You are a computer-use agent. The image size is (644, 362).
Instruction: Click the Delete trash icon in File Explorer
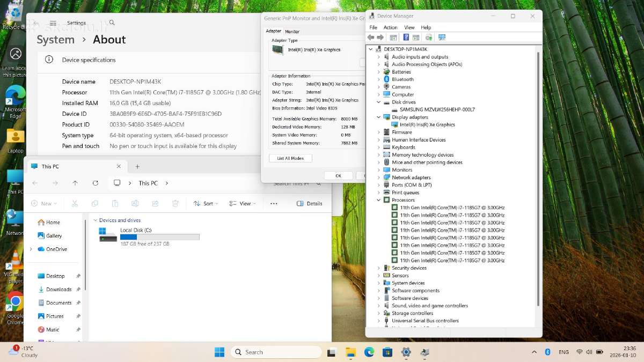click(175, 203)
